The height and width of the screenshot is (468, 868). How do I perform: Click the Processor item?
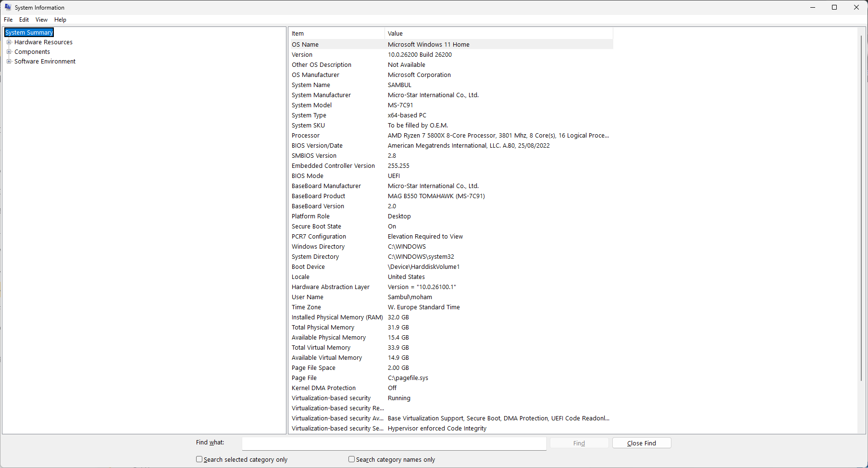[x=306, y=136]
